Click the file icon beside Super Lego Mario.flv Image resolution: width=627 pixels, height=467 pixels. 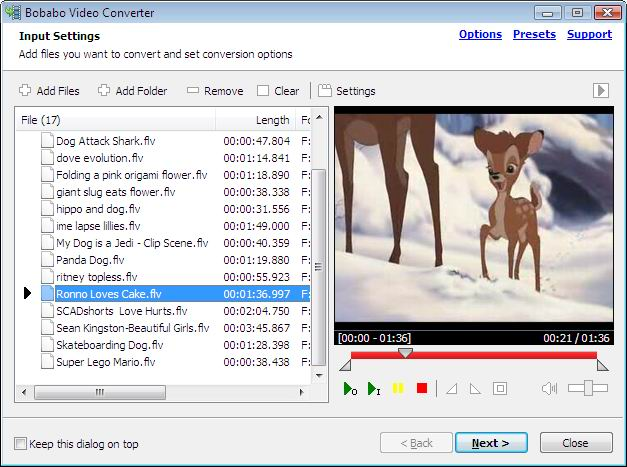(47, 362)
